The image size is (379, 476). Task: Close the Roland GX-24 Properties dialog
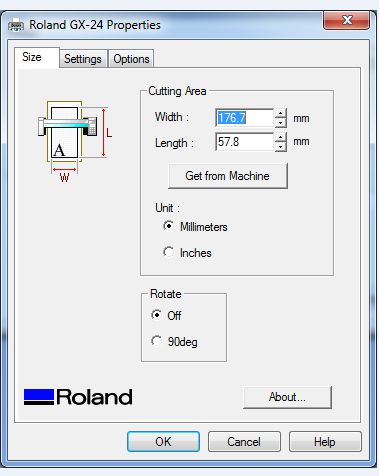pos(346,20)
